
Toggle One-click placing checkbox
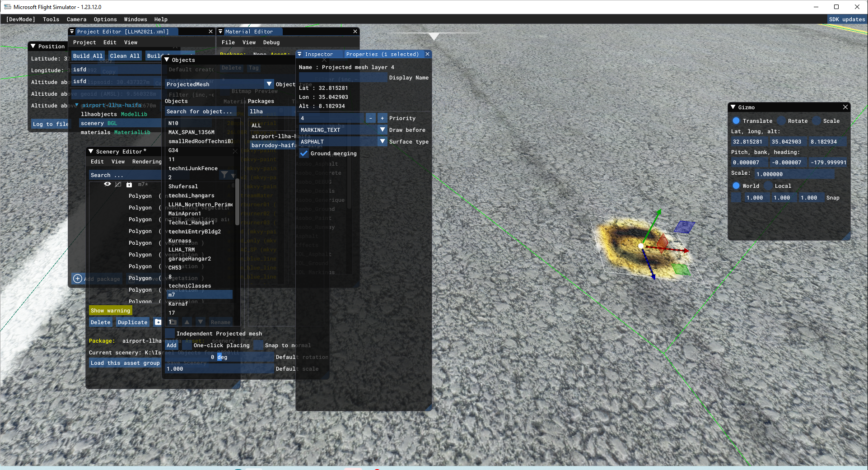(187, 345)
